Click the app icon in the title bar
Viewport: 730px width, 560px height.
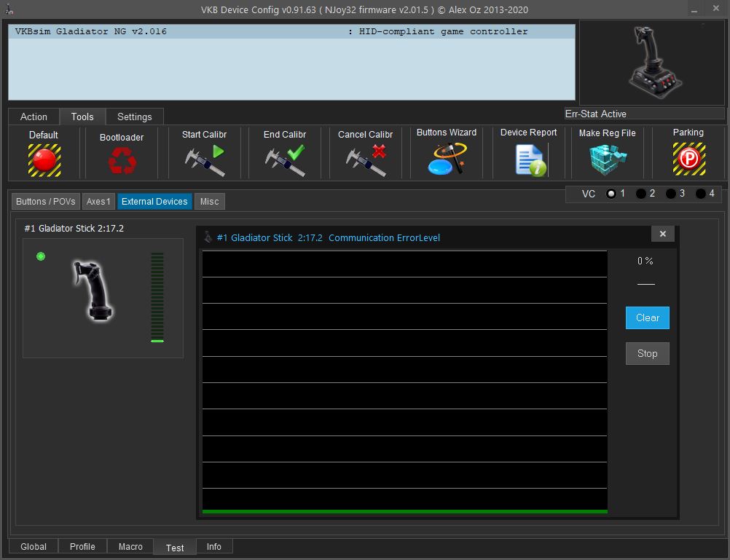[x=9, y=9]
